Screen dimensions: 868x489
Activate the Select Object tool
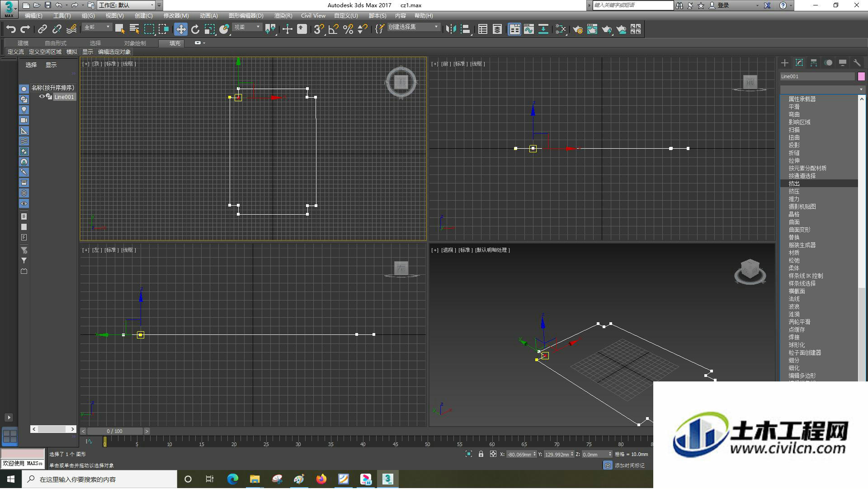(x=120, y=29)
